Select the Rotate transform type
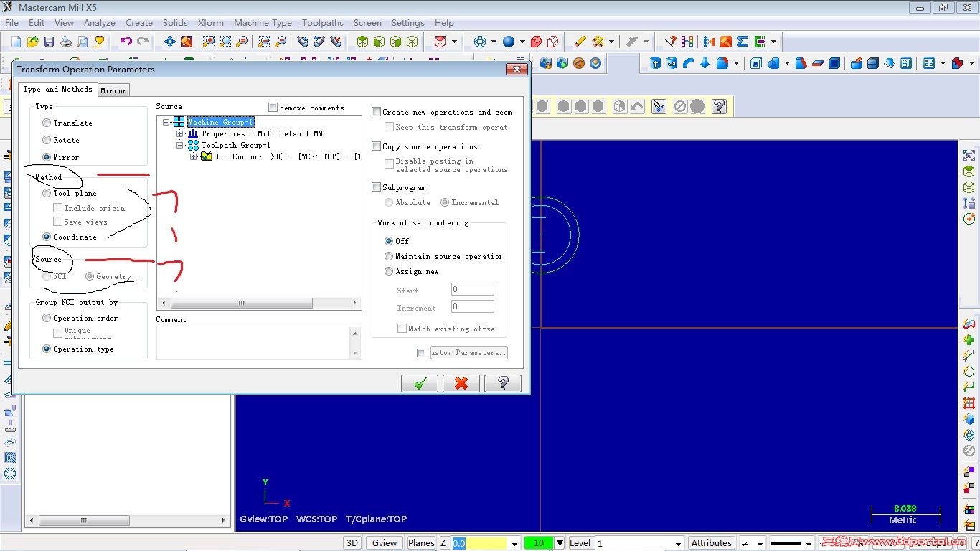The width and height of the screenshot is (980, 551). [x=47, y=141]
